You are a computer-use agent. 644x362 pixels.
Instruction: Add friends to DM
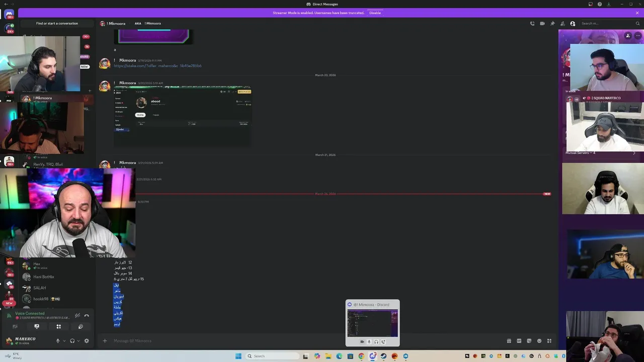(562, 24)
